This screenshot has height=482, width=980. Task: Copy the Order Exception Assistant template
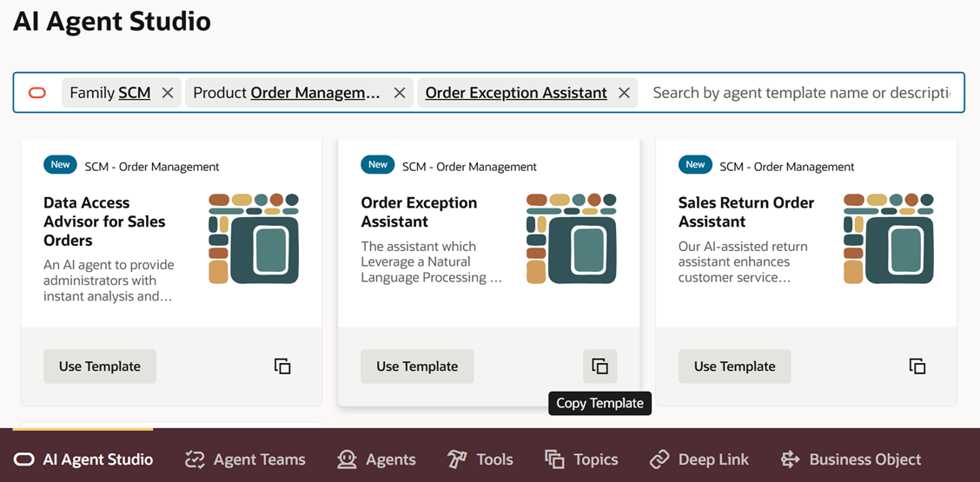[600, 366]
